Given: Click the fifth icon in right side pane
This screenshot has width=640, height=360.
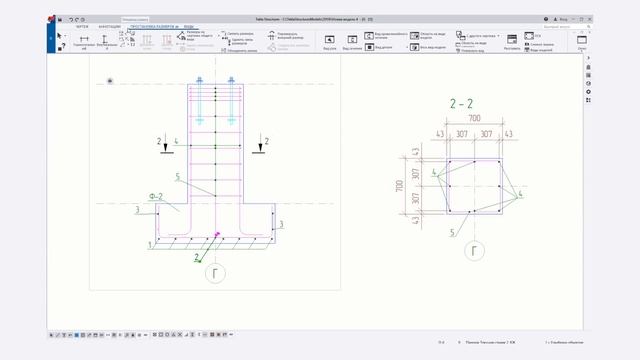Looking at the screenshot, I should click(588, 92).
